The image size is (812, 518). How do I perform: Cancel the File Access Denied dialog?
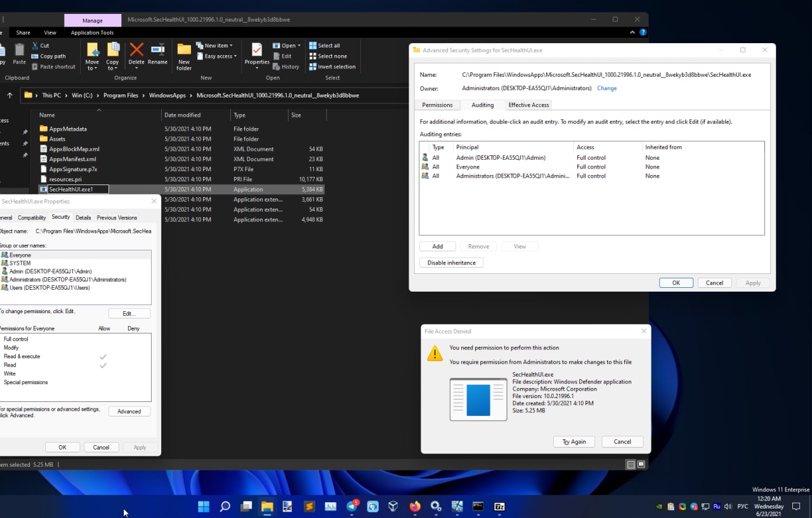tap(622, 441)
